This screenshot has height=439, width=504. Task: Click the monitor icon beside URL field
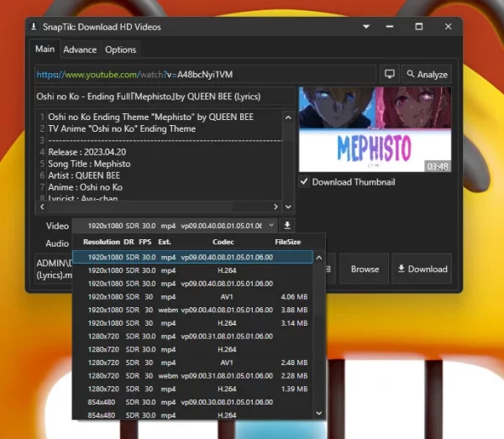click(x=390, y=74)
